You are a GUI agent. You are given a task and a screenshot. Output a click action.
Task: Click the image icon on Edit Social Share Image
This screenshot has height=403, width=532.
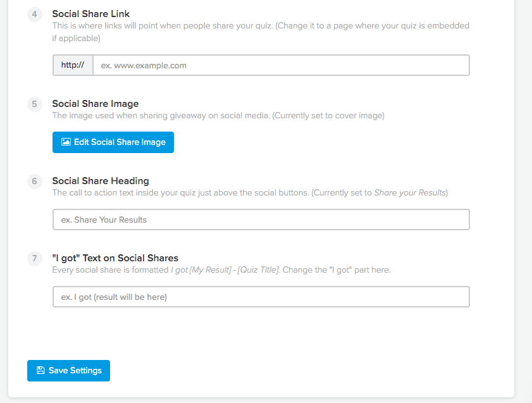point(66,142)
